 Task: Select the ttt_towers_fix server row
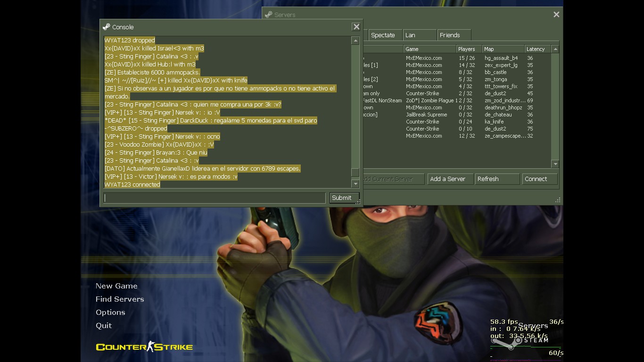tap(456, 86)
